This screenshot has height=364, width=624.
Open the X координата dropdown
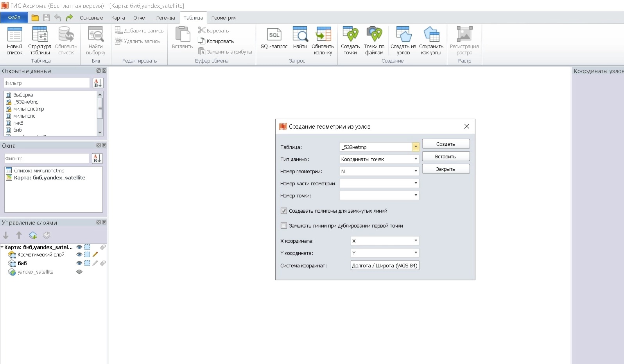(x=416, y=241)
